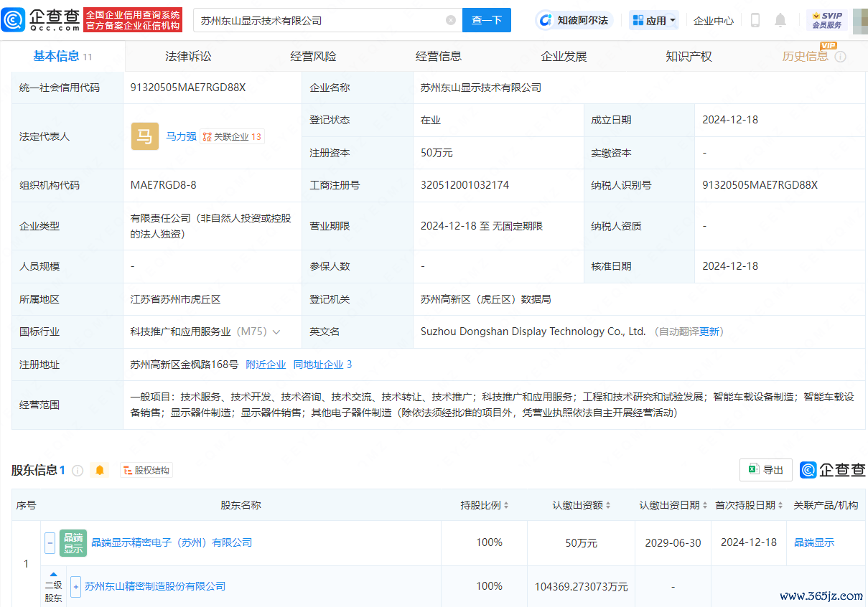The height and width of the screenshot is (607, 868).
Task: Open 同地址企业 3 link
Action: (322, 364)
